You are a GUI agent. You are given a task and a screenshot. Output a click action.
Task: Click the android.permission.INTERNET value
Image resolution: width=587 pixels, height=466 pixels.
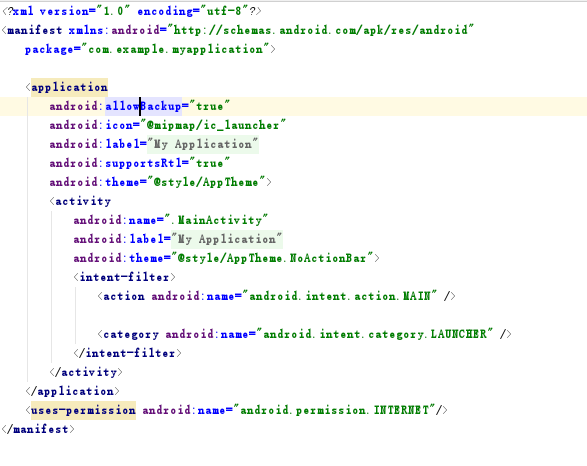[334, 411]
